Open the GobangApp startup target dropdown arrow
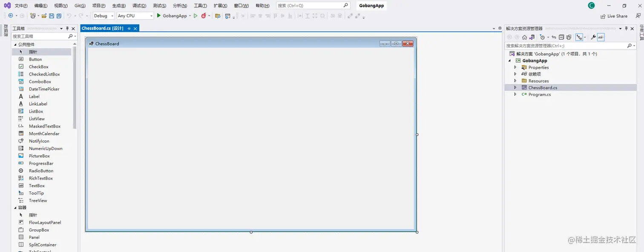This screenshot has height=252, width=644. [x=190, y=16]
